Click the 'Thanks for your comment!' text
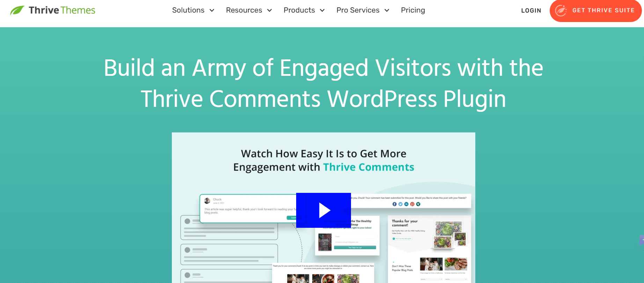The image size is (644, 283). (405, 223)
